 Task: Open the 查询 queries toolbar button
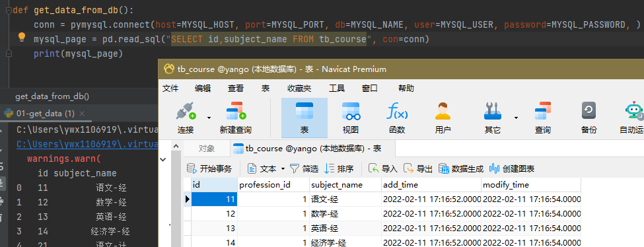(x=542, y=118)
